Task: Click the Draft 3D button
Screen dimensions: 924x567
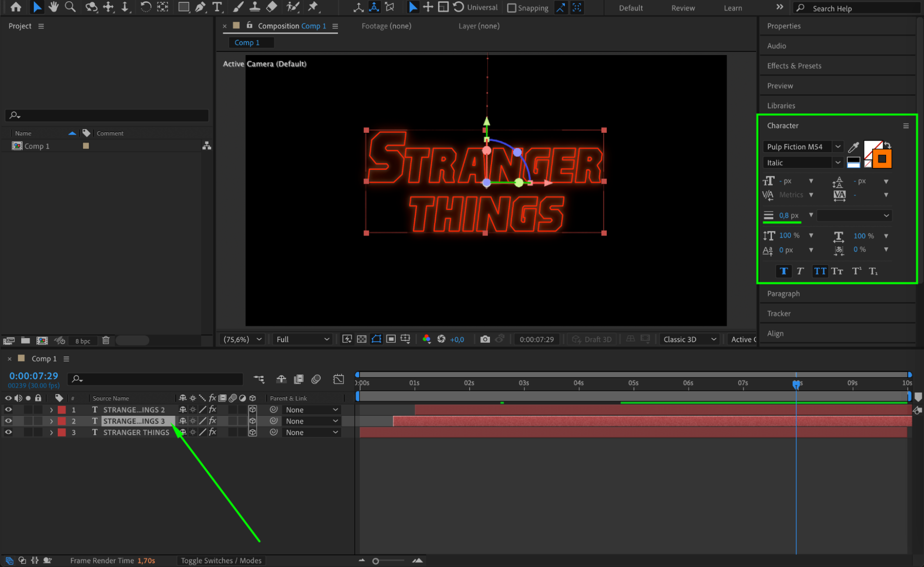Action: [592, 339]
